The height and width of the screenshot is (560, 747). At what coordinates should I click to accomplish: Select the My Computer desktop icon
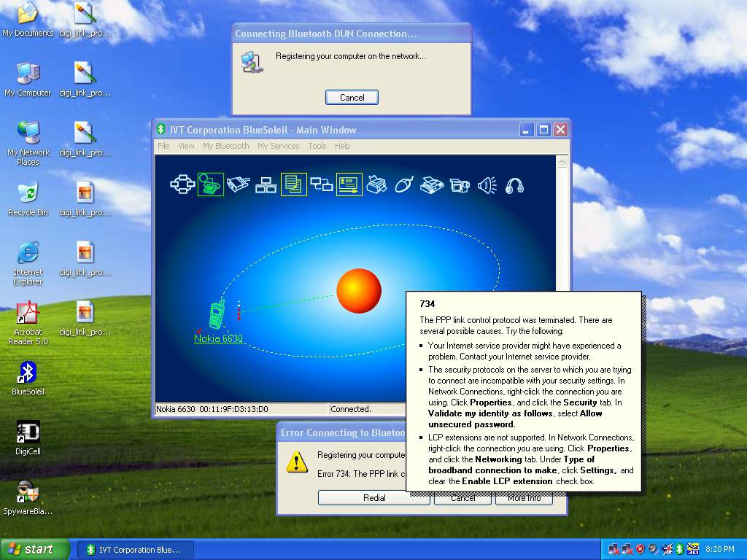[28, 79]
